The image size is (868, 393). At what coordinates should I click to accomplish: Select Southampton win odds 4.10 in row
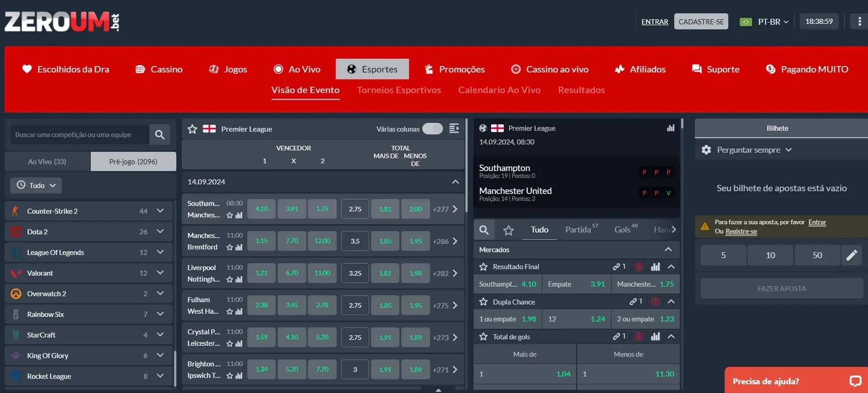click(x=262, y=209)
